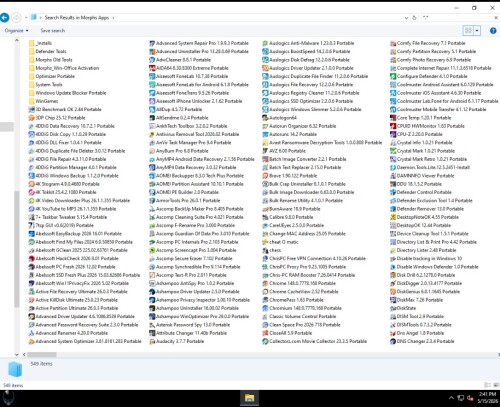500x407 pixels.
Task: Select the Brave 1.90.122 Portable icon
Action: tap(265, 176)
